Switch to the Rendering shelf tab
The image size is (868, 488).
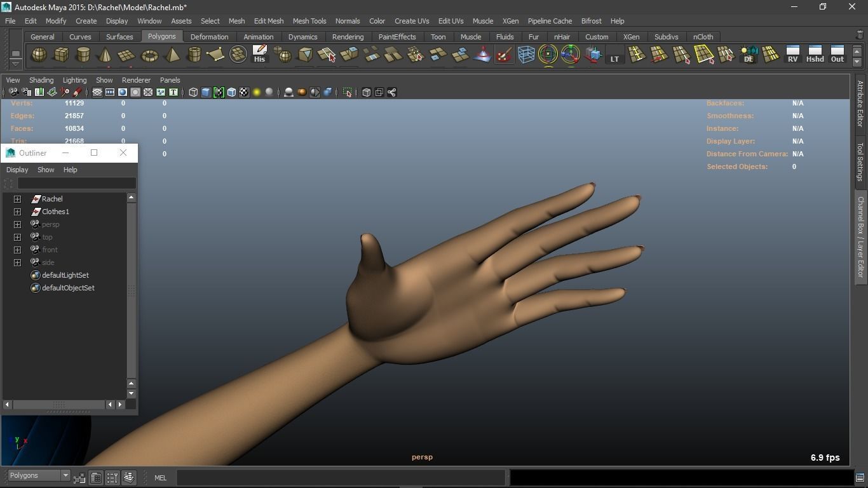[348, 37]
